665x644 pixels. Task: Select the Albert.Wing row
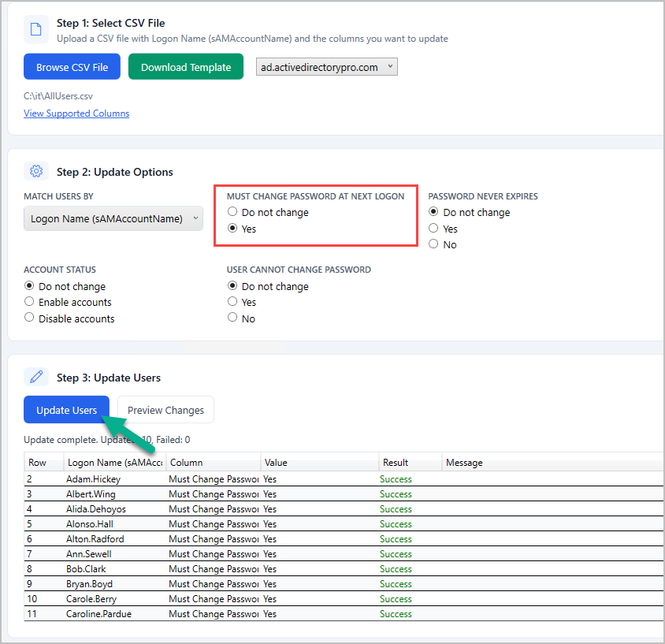point(344,493)
